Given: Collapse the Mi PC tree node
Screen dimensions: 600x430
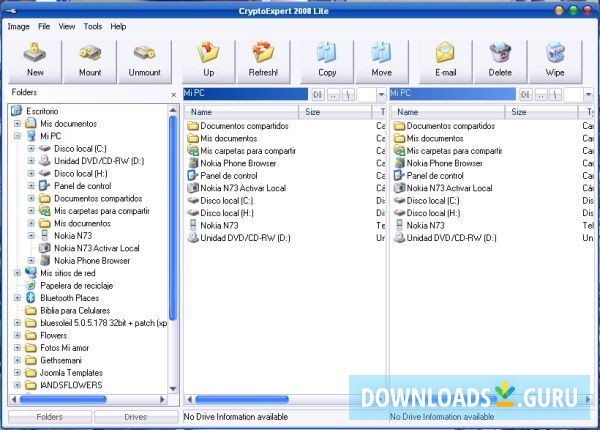Looking at the screenshot, I should 17,135.
